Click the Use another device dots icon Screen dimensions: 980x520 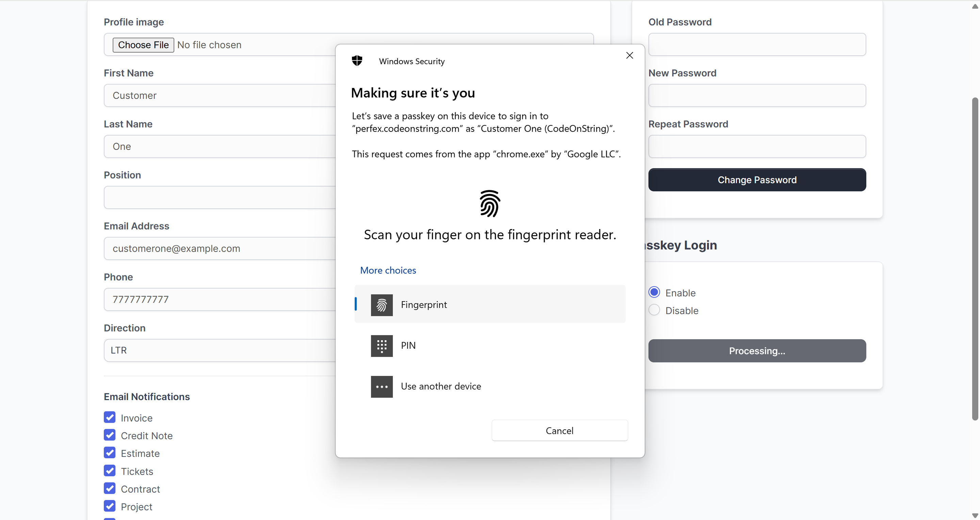coord(381,386)
